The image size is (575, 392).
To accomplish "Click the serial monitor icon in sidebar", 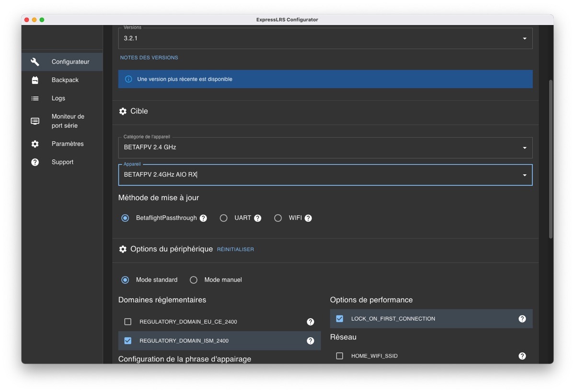I will coord(35,121).
